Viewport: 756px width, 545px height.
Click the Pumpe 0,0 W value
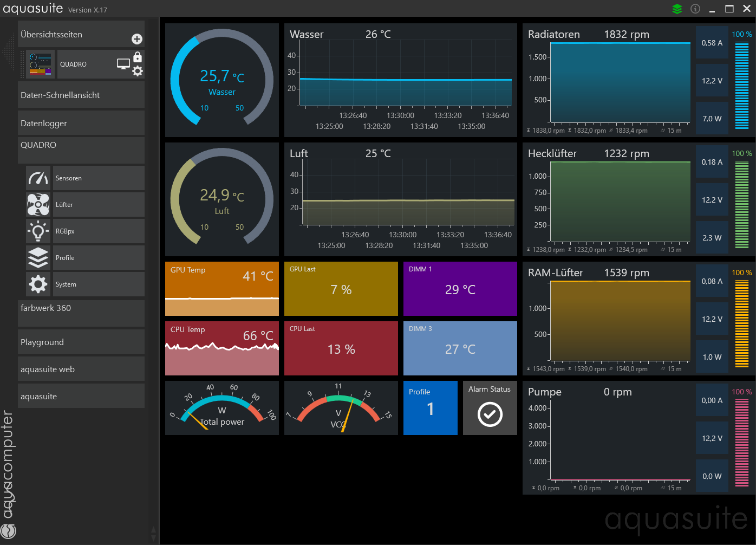(712, 476)
